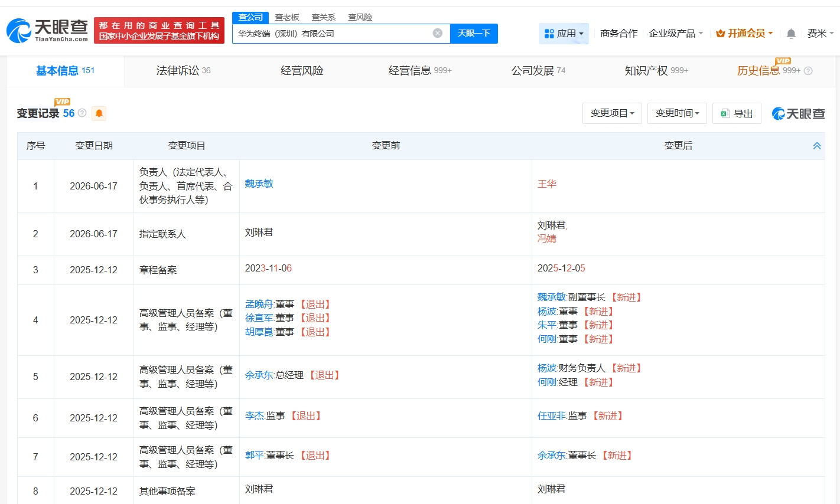The width and height of the screenshot is (840, 504).
Task: Open the 变更项目 filter dropdown
Action: click(612, 113)
